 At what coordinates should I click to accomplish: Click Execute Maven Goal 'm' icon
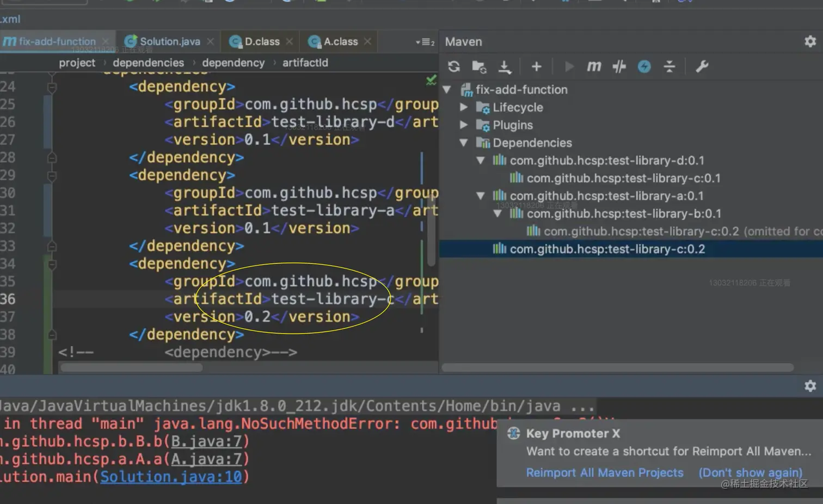coord(594,66)
